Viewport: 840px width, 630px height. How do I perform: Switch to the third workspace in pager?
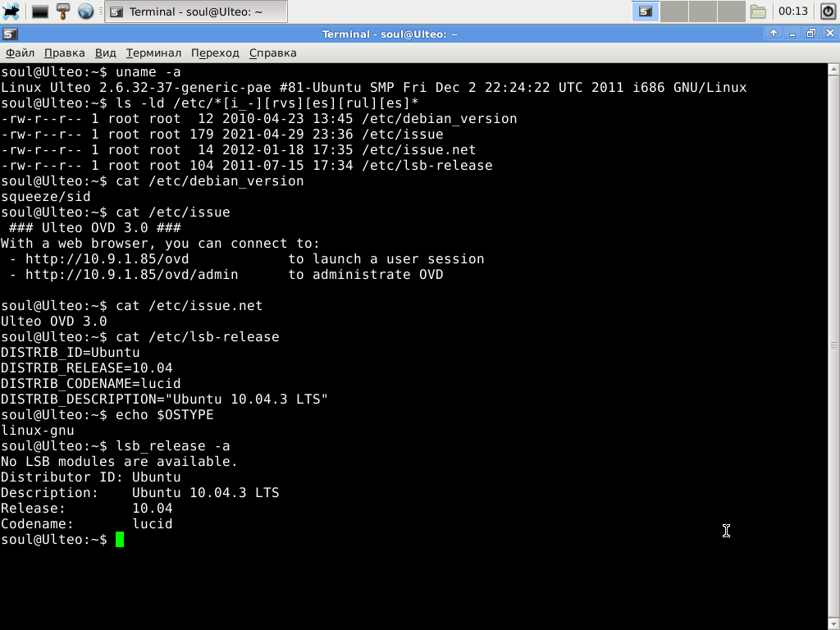pos(702,11)
